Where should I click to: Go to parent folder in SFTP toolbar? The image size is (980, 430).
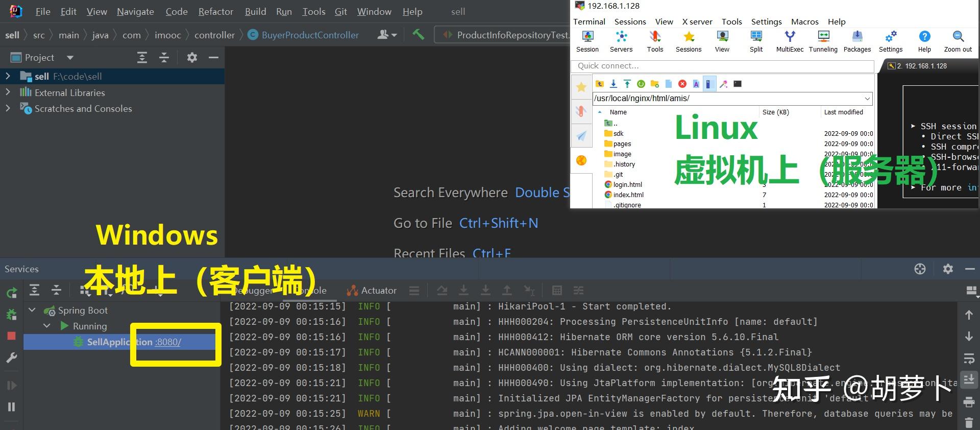(600, 84)
